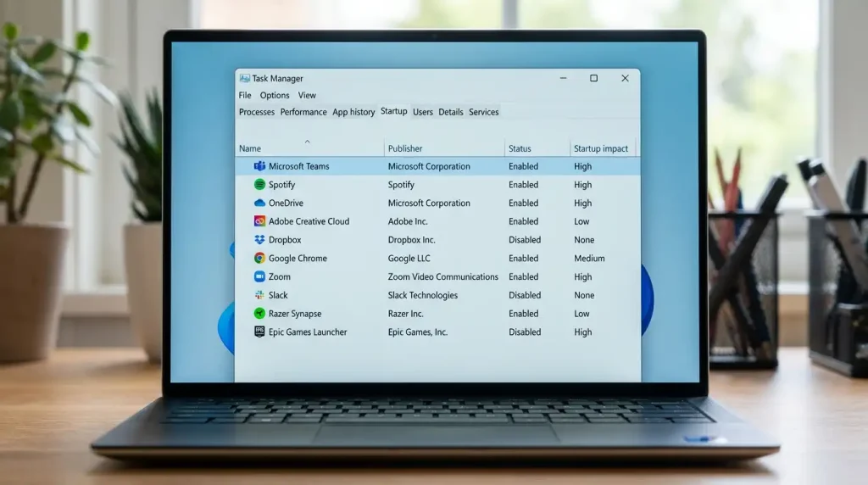Select the Epic Games Launcher entry name
The height and width of the screenshot is (485, 868).
coord(308,332)
